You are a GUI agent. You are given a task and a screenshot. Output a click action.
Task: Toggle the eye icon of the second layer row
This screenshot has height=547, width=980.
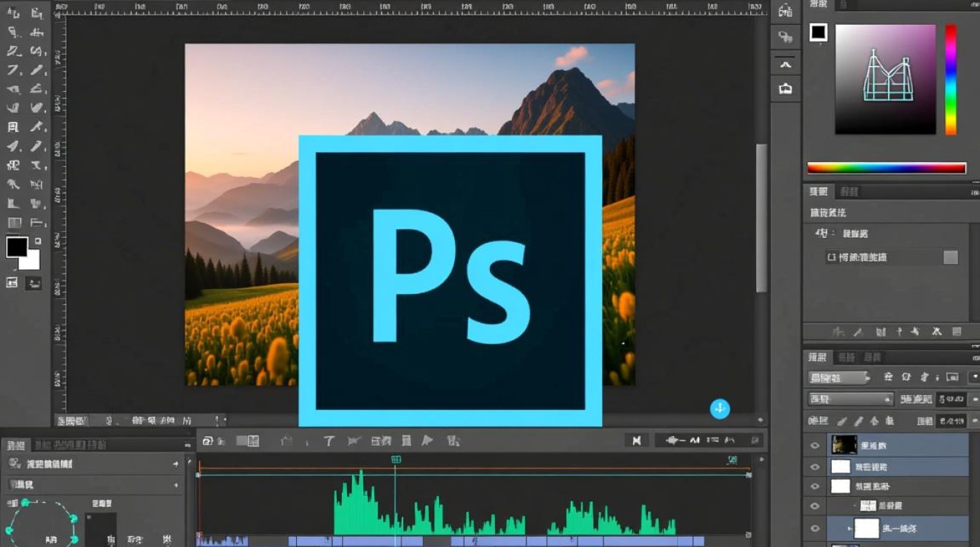815,467
